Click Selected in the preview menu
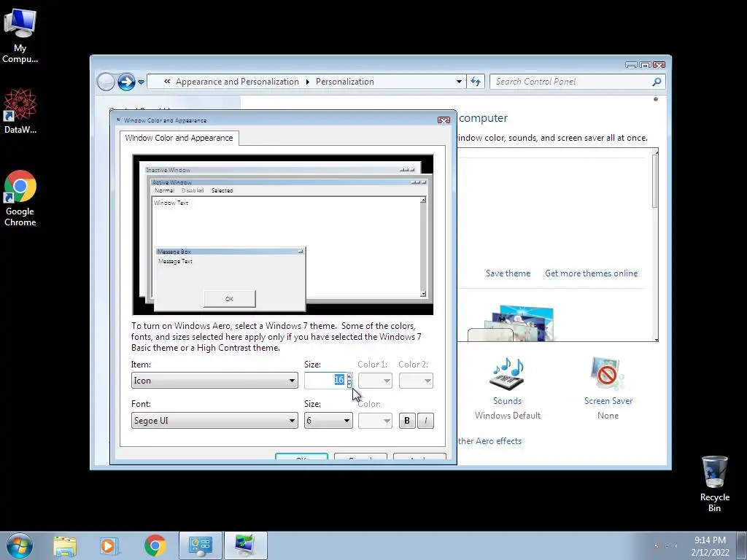747x560 pixels. pos(222,190)
